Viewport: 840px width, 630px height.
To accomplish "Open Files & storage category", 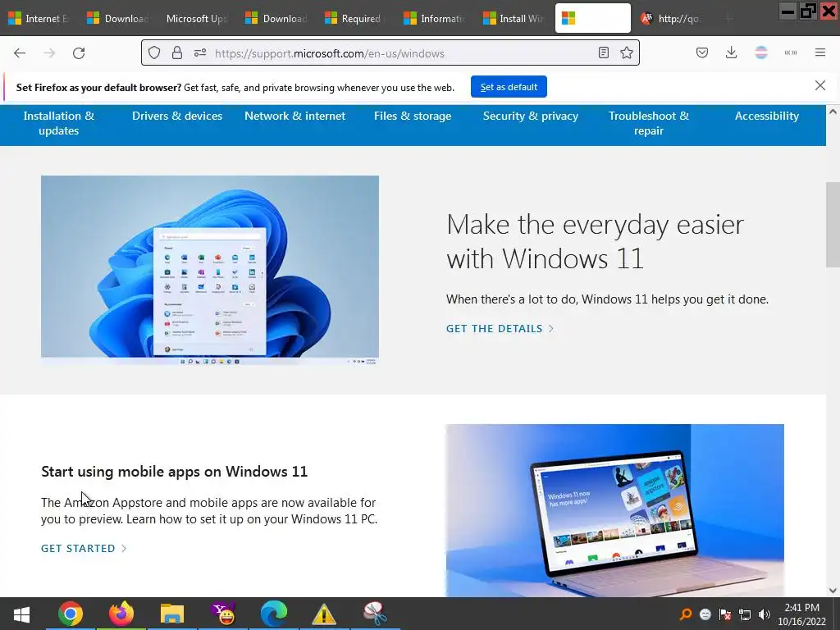I will point(413,116).
